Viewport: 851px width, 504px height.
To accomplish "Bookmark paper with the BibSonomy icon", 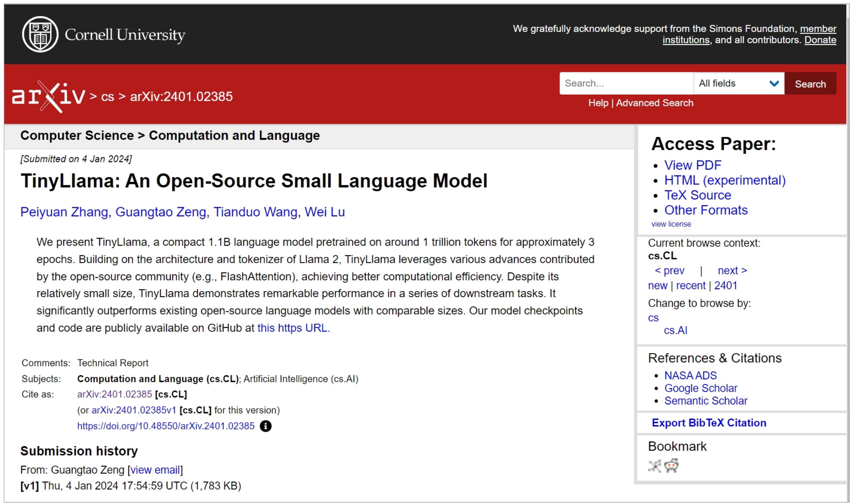I will pos(655,466).
